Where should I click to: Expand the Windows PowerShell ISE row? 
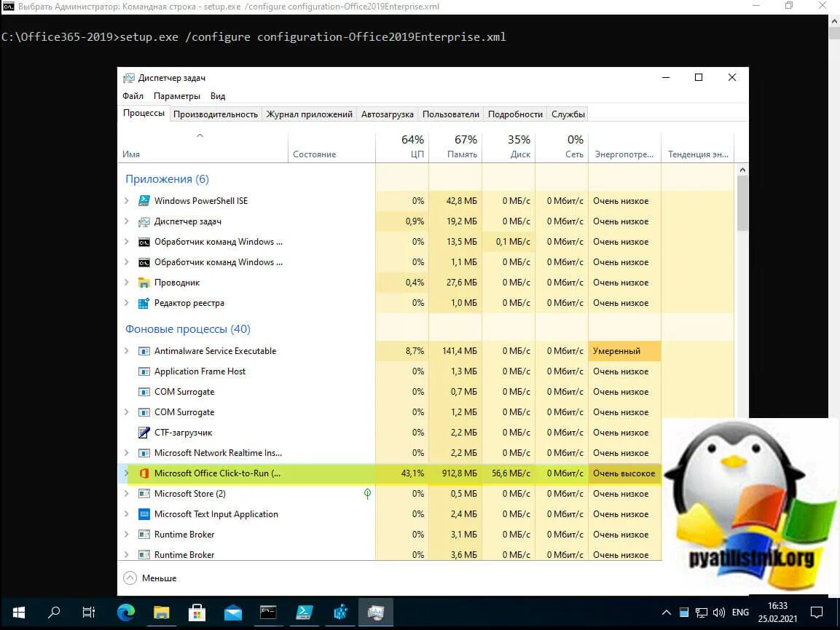point(127,201)
